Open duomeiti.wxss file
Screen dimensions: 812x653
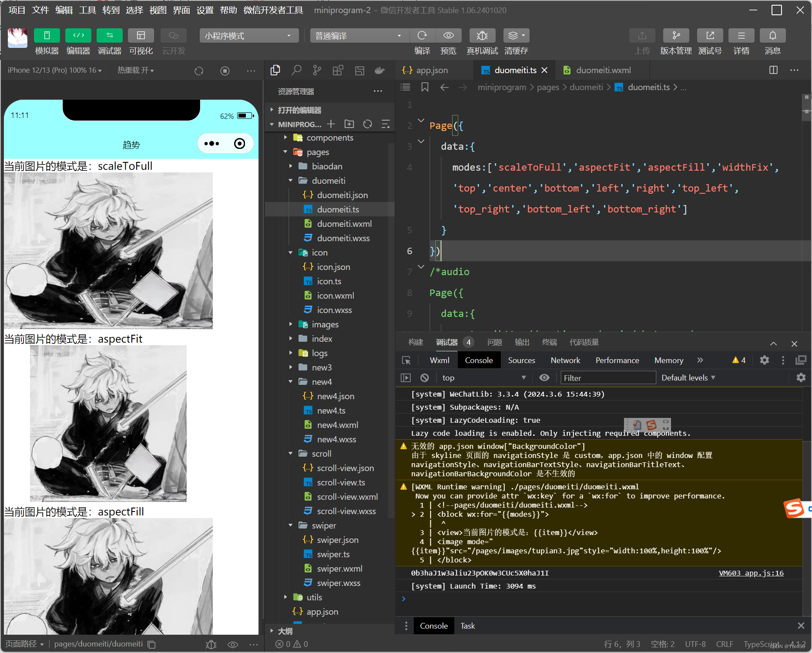point(343,238)
